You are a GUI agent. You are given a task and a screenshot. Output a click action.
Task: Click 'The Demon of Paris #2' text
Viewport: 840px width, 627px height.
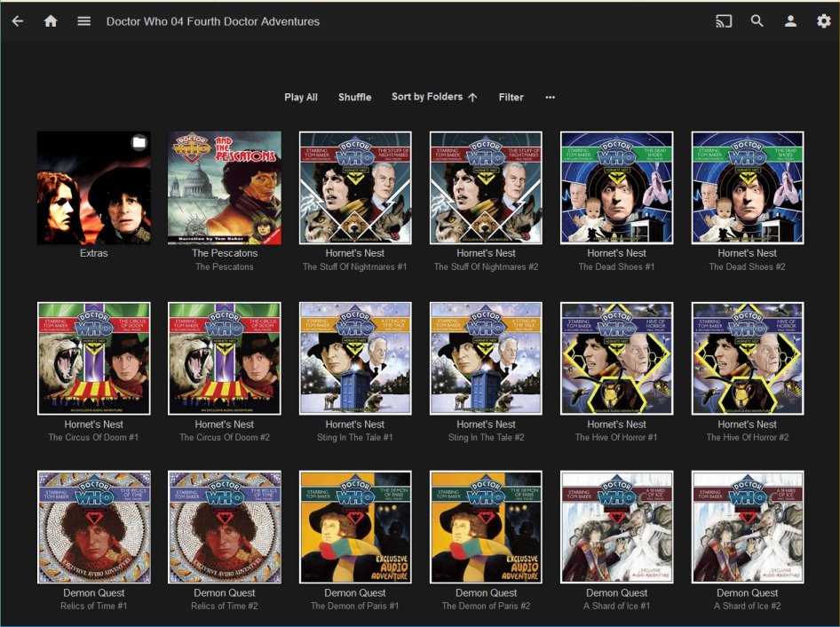click(486, 606)
